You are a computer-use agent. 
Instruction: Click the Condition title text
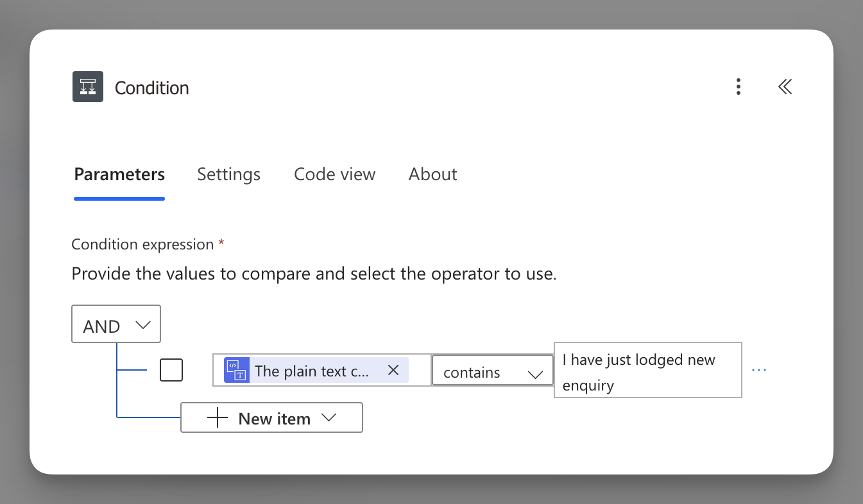click(x=151, y=88)
